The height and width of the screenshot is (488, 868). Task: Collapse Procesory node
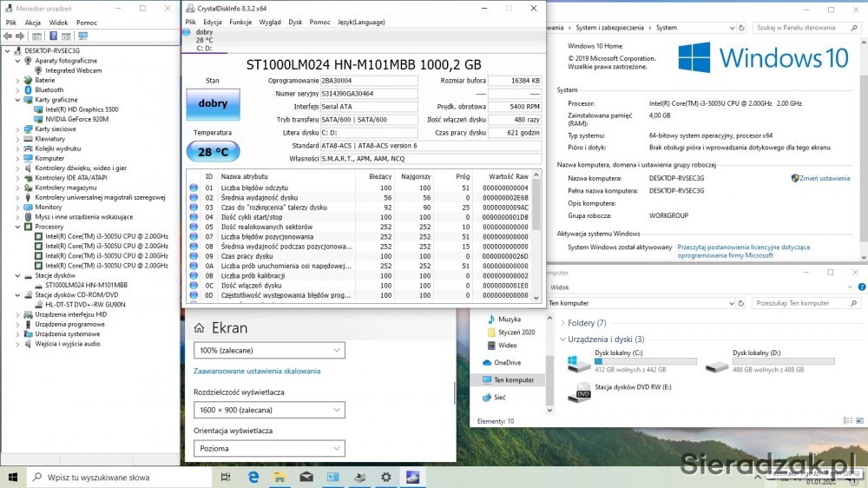pos(17,227)
